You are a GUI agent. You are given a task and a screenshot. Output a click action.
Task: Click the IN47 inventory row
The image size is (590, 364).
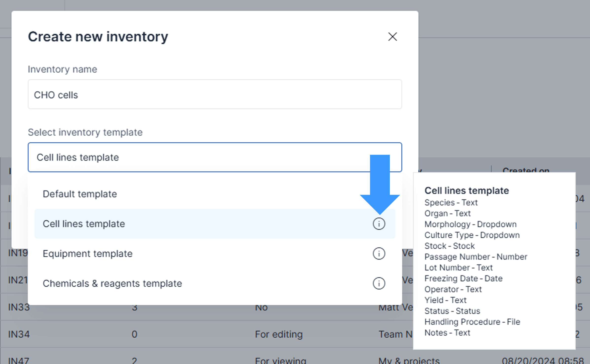19,360
